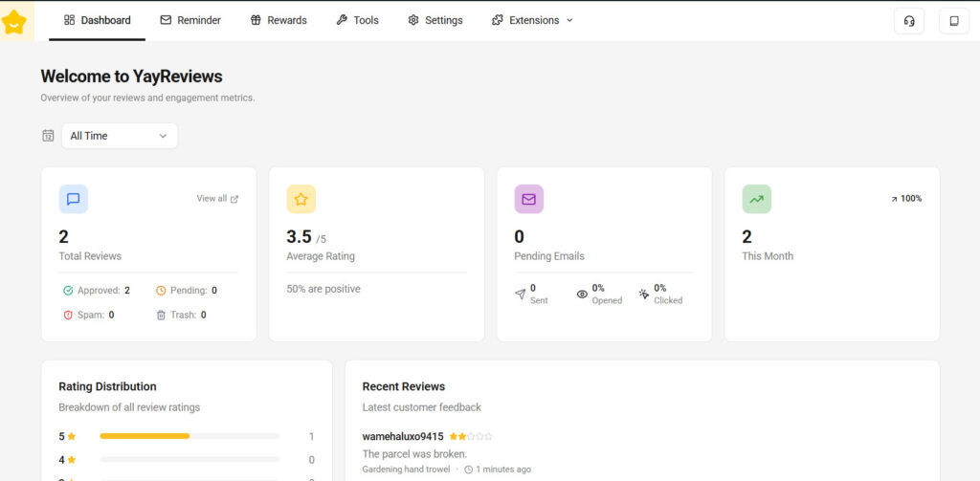Open the All Time date range dropdown
This screenshot has width=980, height=481.
120,136
